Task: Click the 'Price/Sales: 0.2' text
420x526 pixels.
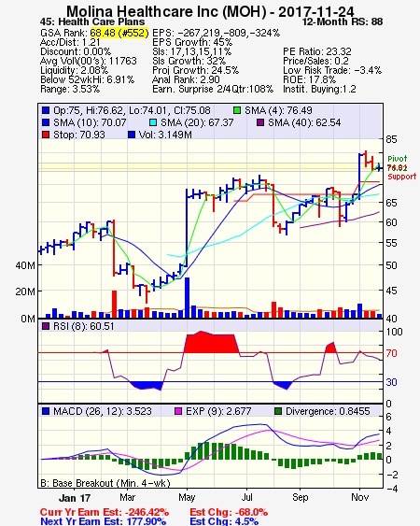Action: point(315,61)
